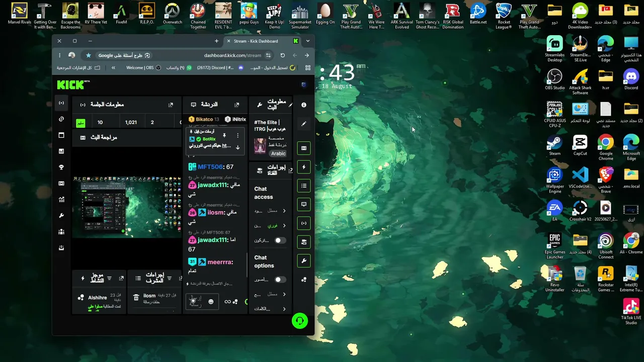The image size is (644, 362).
Task: Collapse the pinned BotRix message with down arrow
Action: click(237, 147)
